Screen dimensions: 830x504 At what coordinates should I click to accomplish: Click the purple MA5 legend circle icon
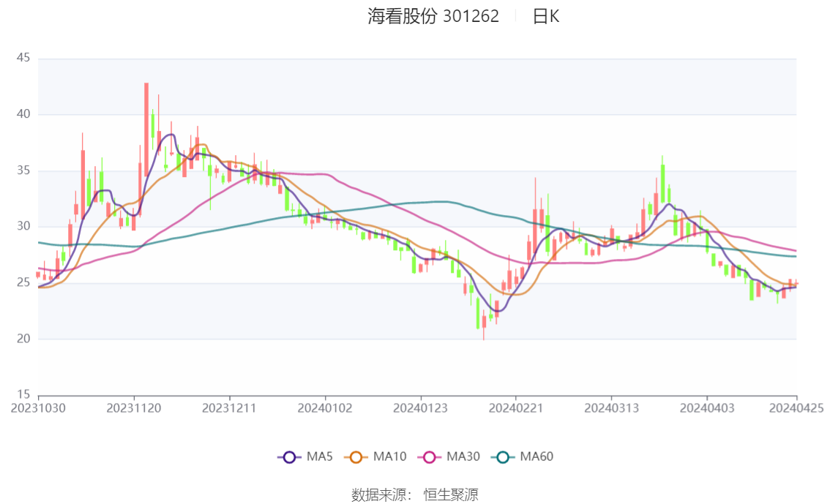coord(289,457)
